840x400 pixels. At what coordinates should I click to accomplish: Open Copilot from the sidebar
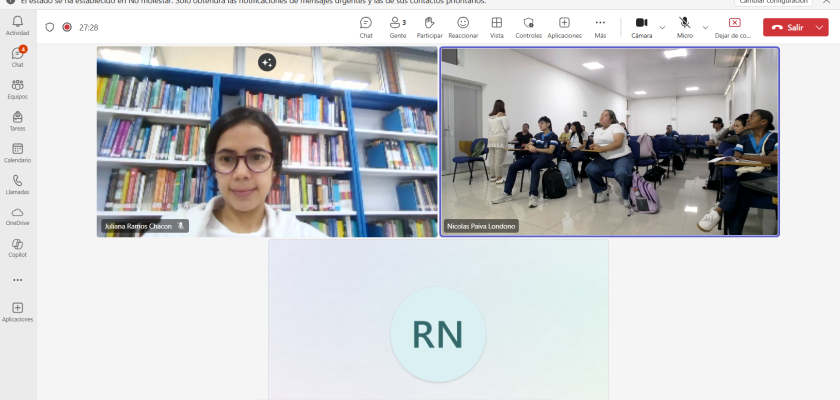(17, 247)
